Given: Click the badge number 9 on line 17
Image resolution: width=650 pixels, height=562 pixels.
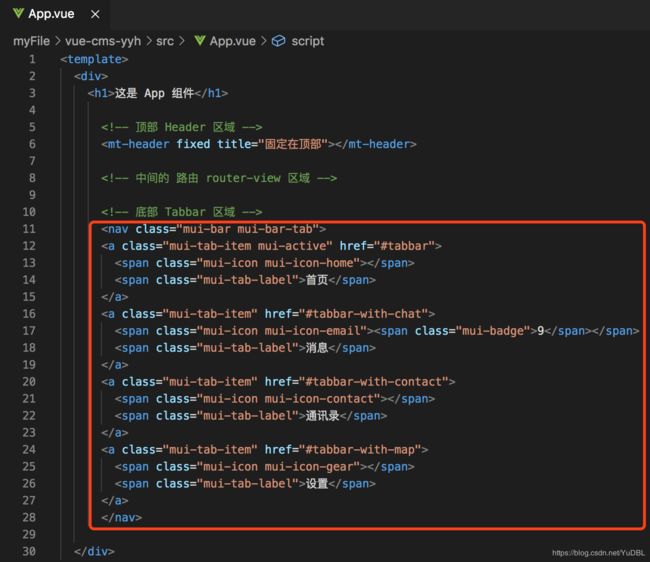Looking at the screenshot, I should click(x=540, y=331).
